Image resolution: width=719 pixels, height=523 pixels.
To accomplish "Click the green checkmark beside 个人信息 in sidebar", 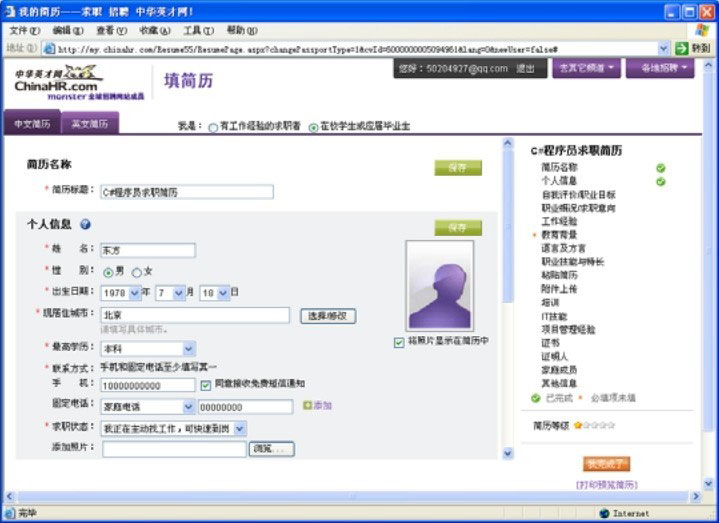I will [661, 181].
